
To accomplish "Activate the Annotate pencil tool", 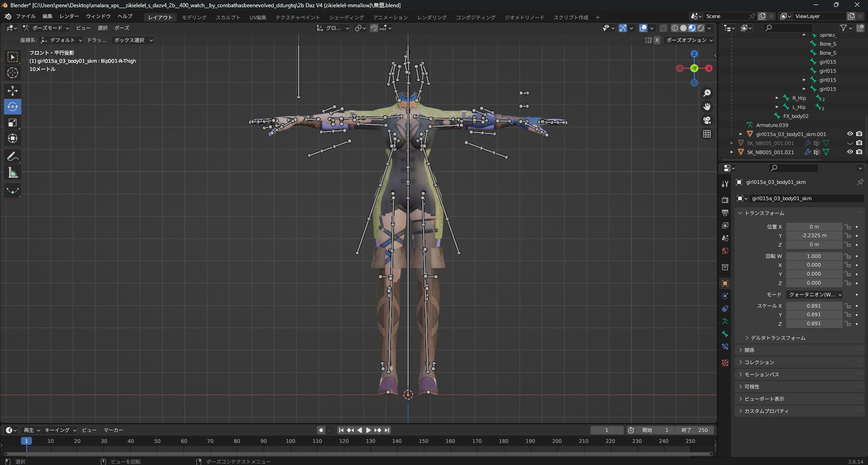I will pos(13,156).
